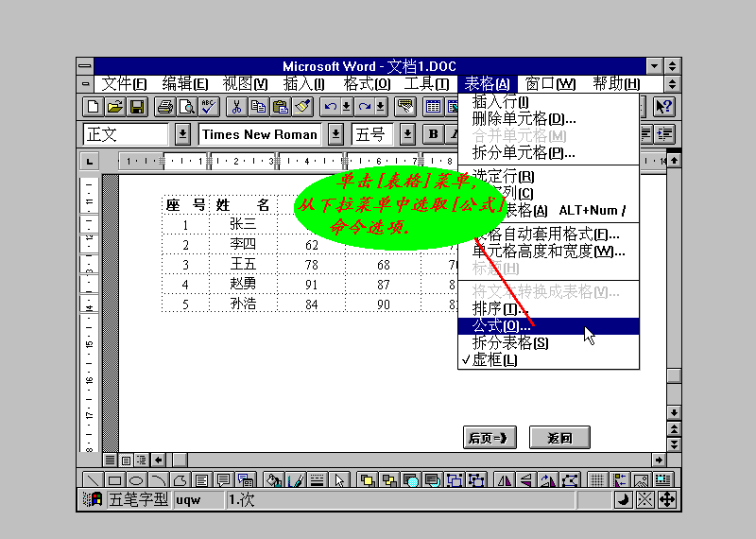
Task: Click the Help question-mark pointer icon
Action: click(663, 107)
